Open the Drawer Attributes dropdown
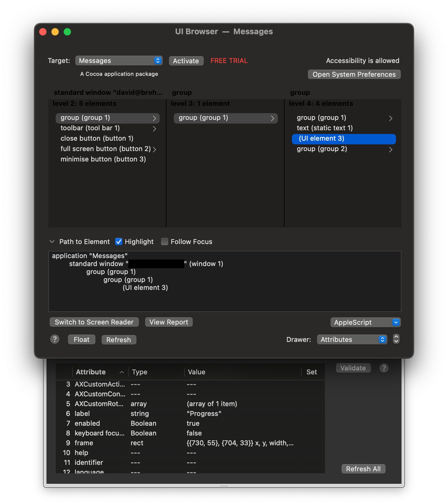Screen dimensions: 448x504 [x=352, y=339]
